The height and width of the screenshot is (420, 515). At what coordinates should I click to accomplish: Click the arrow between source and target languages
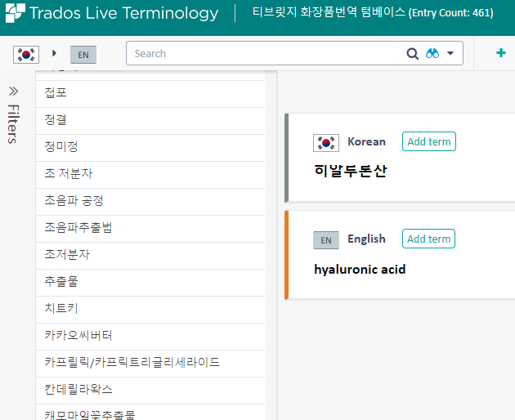pos(55,53)
